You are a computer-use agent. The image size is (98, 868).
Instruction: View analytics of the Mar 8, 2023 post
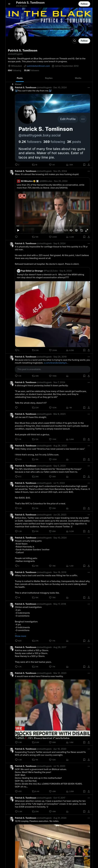[x=70, y=439]
